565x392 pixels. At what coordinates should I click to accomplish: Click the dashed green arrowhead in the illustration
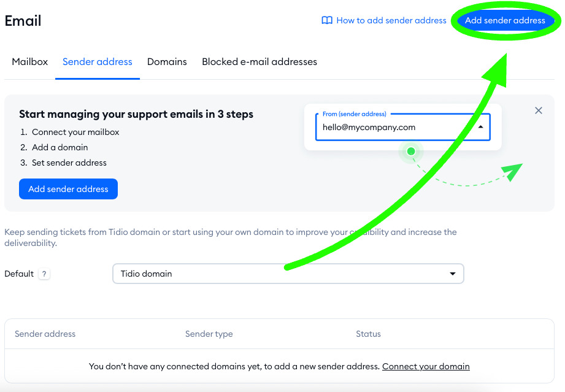click(x=513, y=171)
